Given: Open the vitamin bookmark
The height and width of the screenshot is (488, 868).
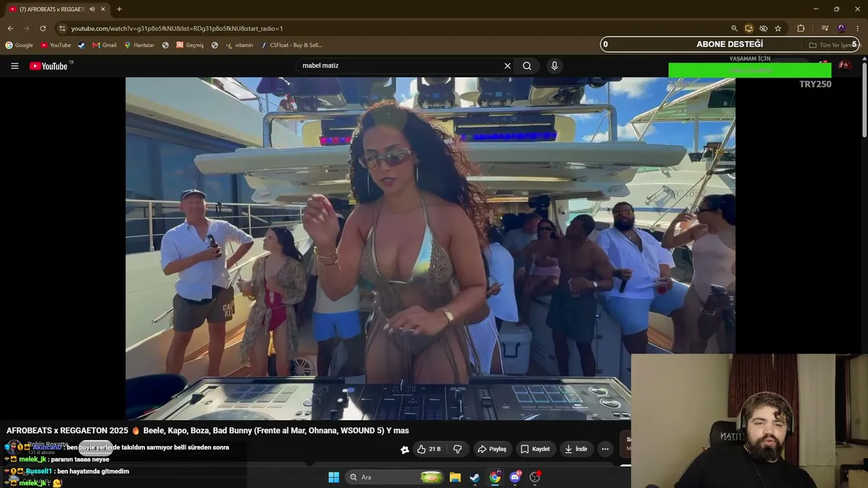Looking at the screenshot, I should click(x=239, y=45).
